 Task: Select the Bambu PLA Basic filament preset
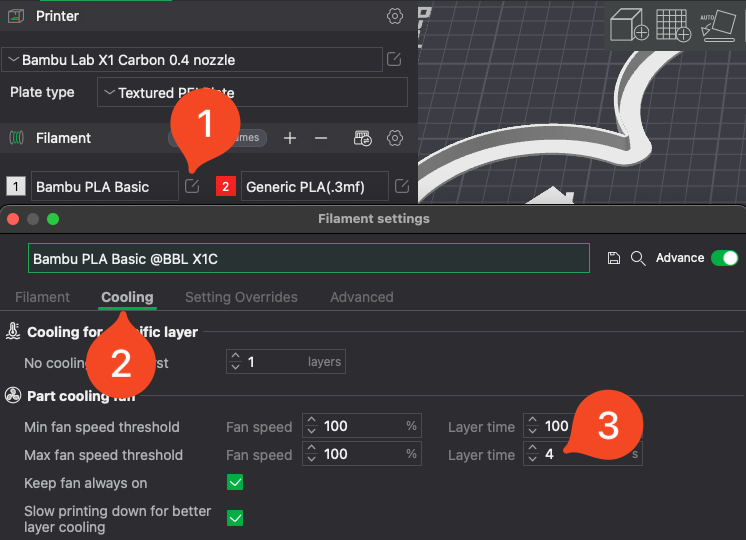pos(105,187)
